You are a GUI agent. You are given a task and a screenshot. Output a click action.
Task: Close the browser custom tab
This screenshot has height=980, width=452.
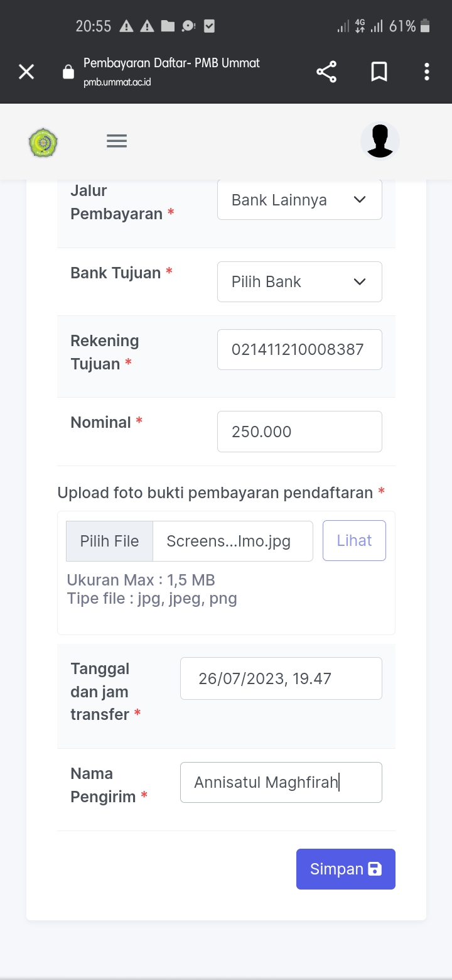[x=26, y=72]
